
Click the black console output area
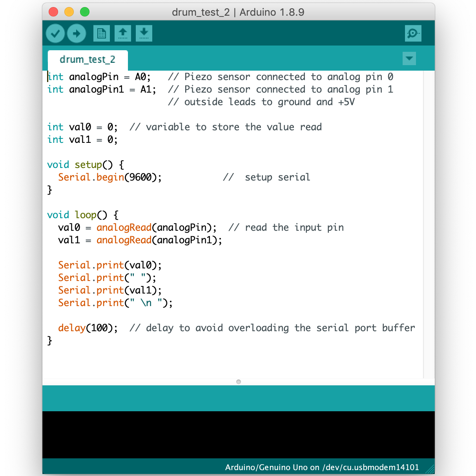pyautogui.click(x=239, y=435)
